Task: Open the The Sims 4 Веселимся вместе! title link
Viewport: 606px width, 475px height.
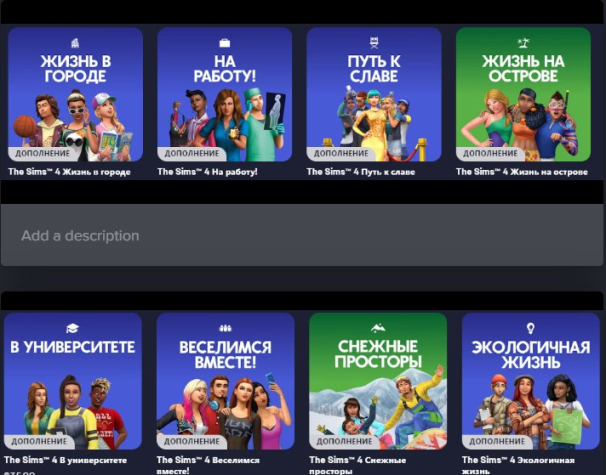Action: point(210,460)
